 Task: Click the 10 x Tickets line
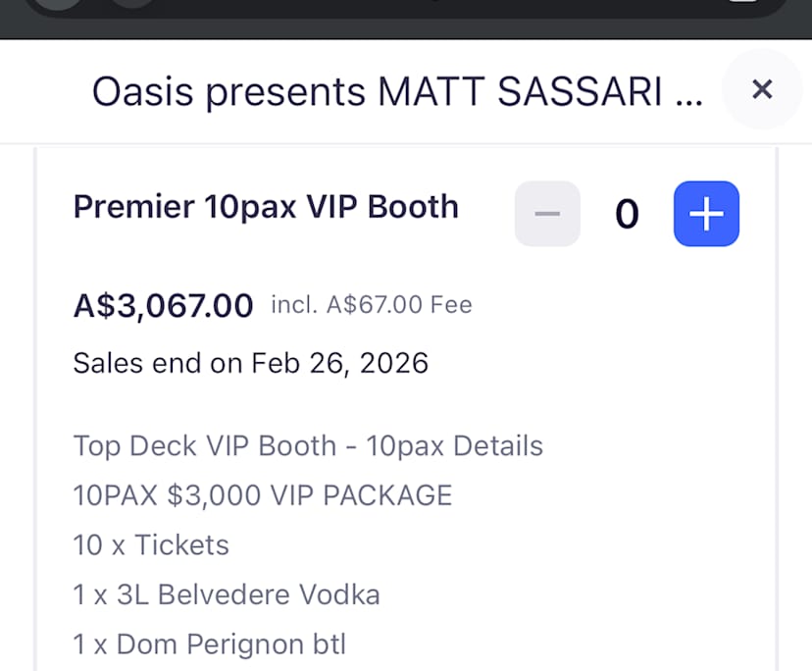point(151,544)
